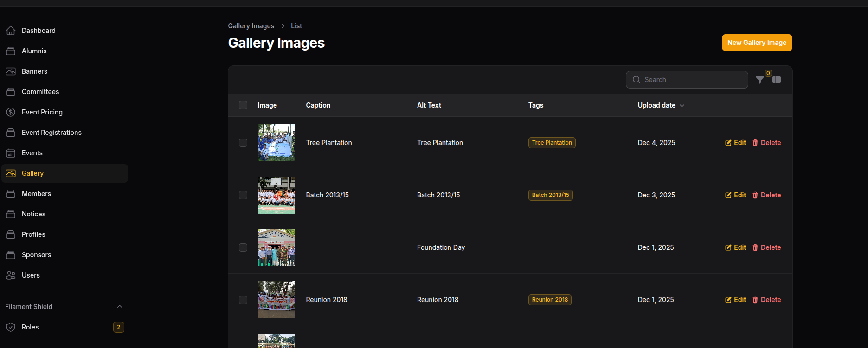Check the Foundation Day row checkbox
Viewport: 868px width, 348px height.
(x=243, y=247)
